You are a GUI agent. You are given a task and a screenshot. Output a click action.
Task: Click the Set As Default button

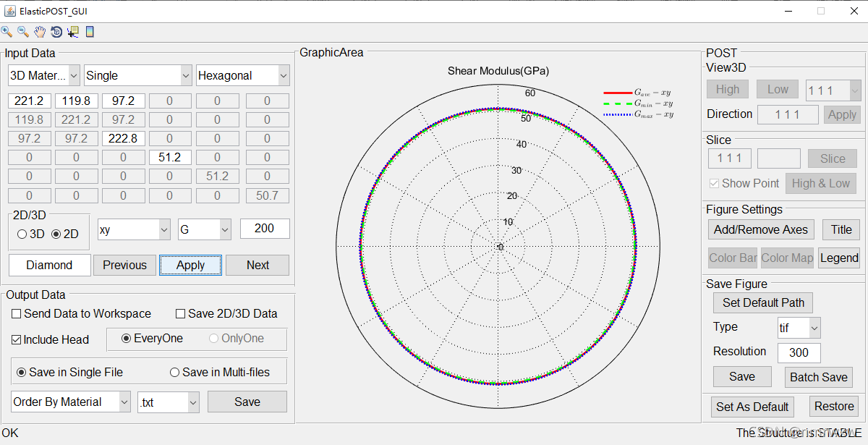(x=752, y=407)
